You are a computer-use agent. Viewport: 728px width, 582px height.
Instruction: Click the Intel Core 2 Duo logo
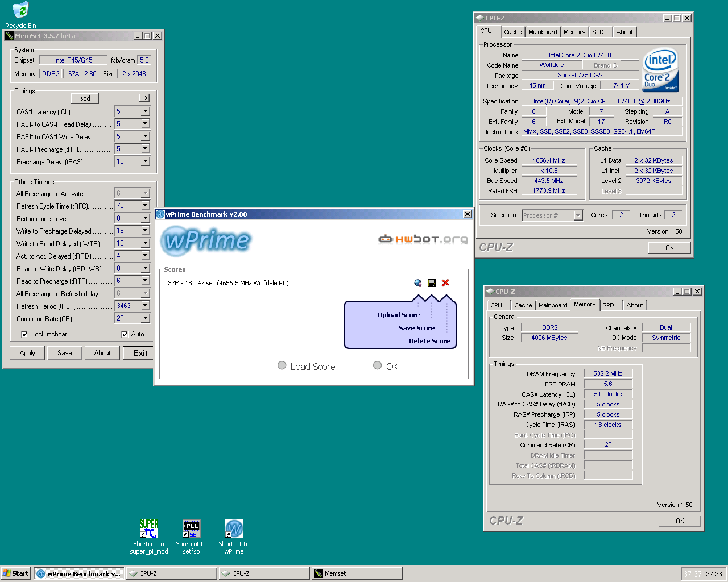coord(661,70)
